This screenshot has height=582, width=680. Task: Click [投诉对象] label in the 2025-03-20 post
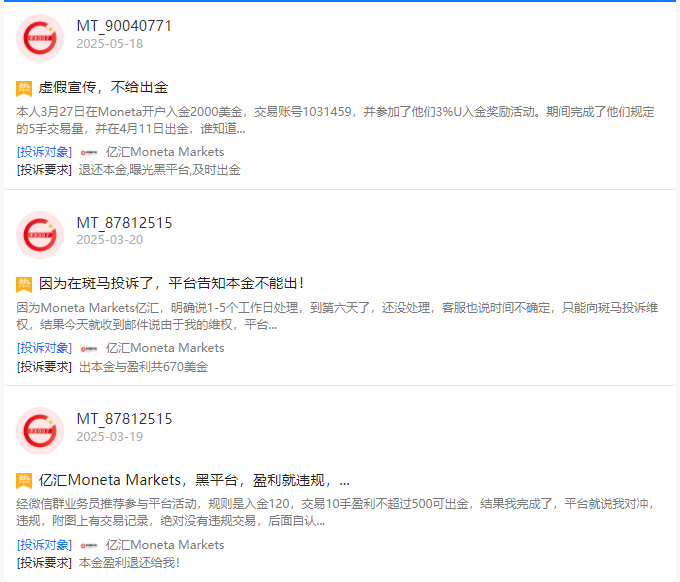coord(44,348)
